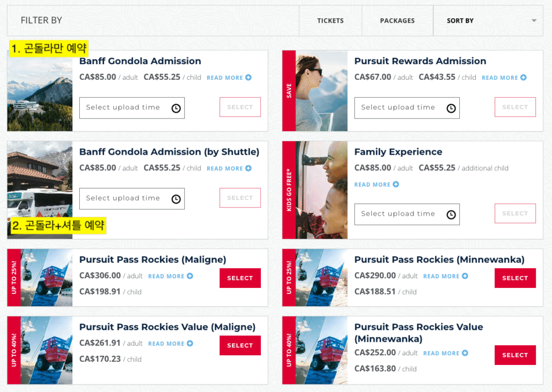The image size is (552, 392).
Task: Click clock icon in Family Experience time field
Action: [451, 215]
